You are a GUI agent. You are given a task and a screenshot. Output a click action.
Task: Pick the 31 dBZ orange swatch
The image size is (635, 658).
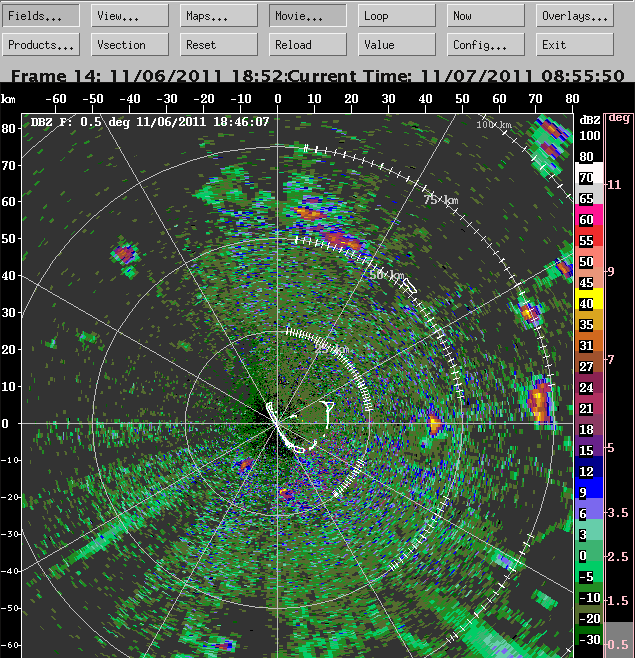(589, 341)
